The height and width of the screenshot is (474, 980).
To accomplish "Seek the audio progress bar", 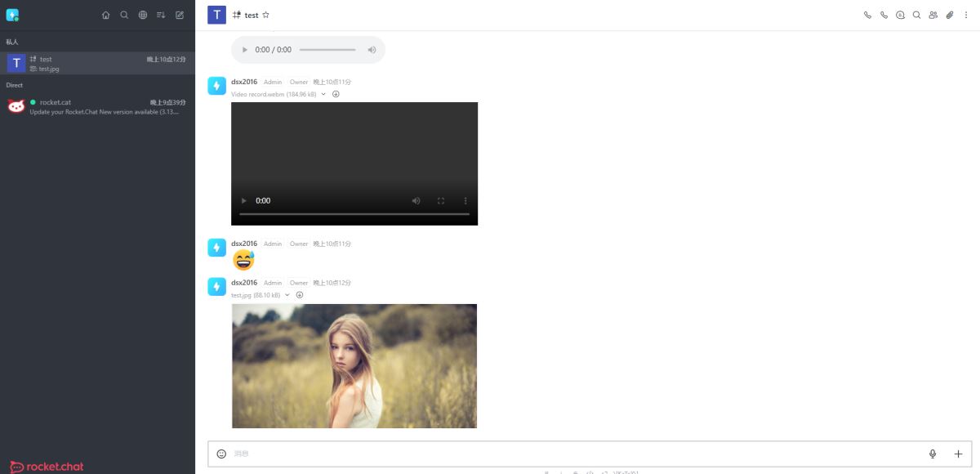I will [x=327, y=50].
